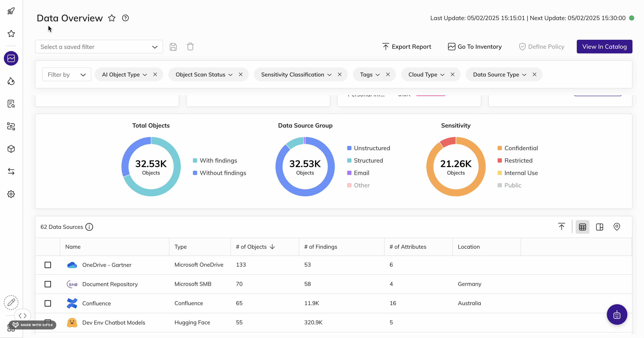Viewport: 644px width, 338px height.
Task: Click save filter disk icon
Action: [x=173, y=47]
